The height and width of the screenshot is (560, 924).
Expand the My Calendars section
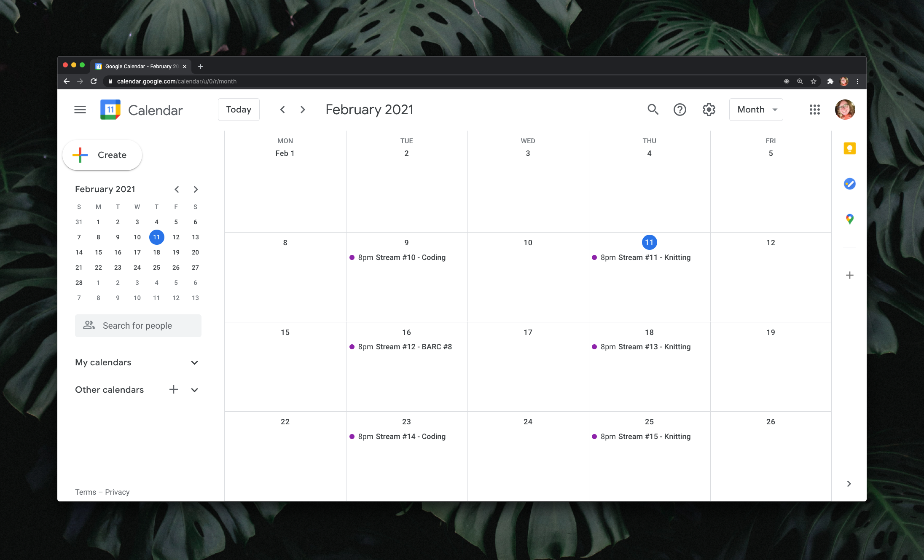194,362
